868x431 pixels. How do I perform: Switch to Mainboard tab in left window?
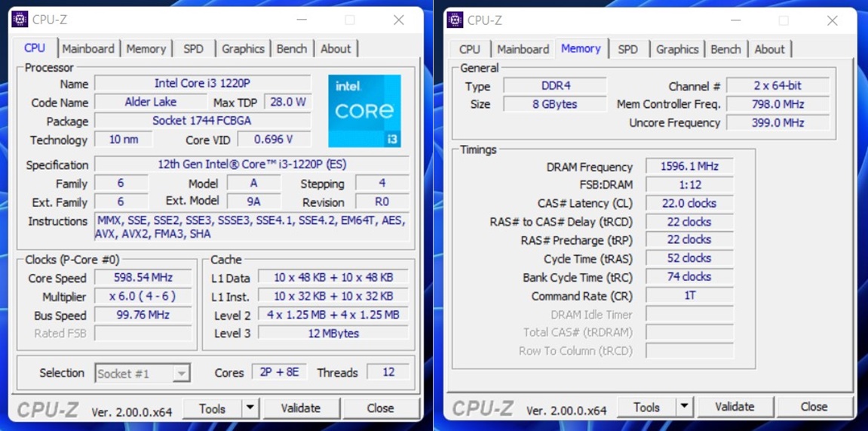(x=88, y=48)
